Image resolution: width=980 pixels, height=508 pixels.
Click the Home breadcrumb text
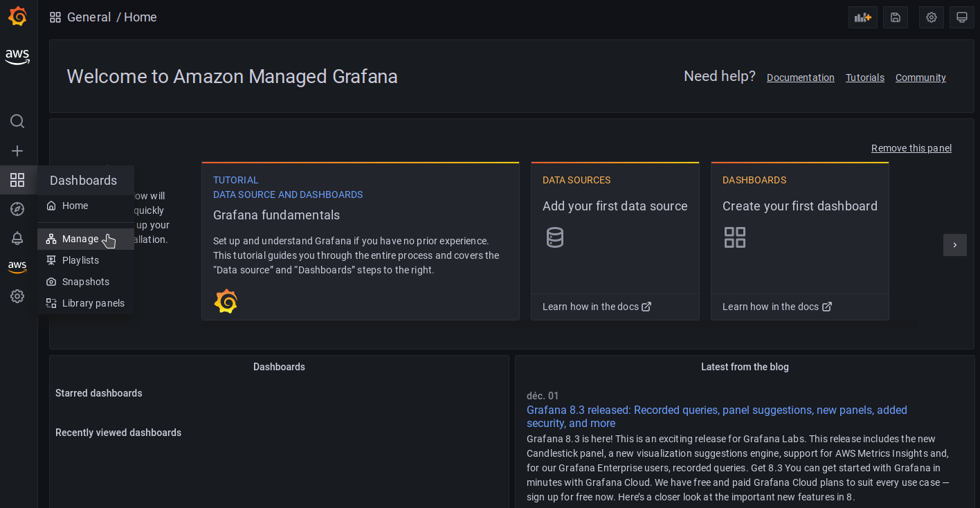point(140,17)
